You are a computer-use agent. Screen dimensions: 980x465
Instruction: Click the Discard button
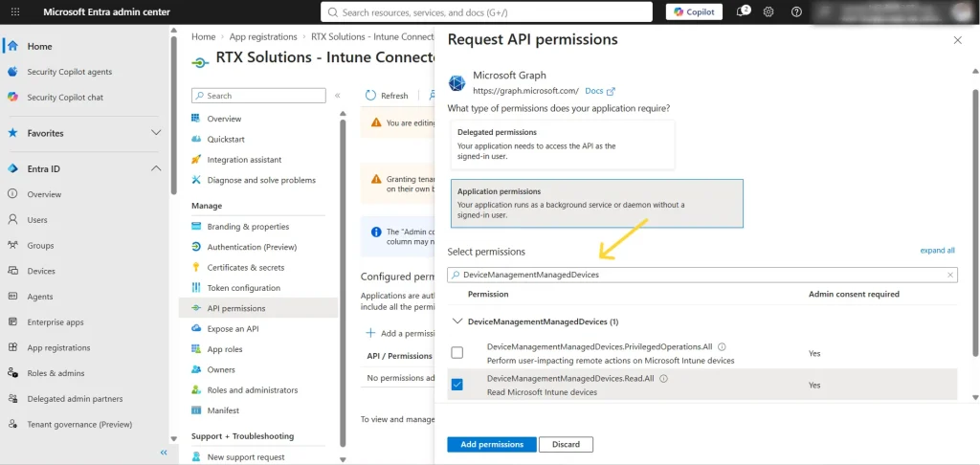[x=566, y=444]
